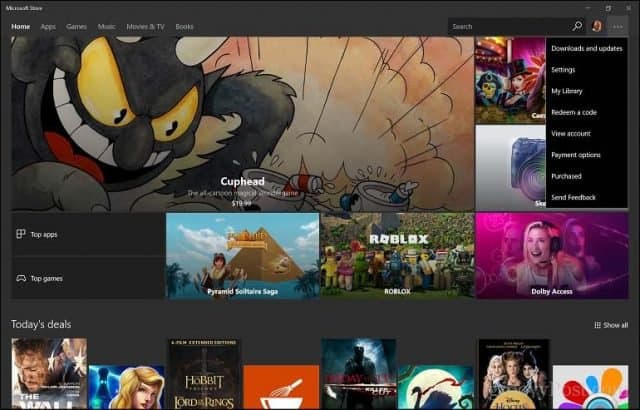
Task: Click the Today's deals heading
Action: (x=41, y=324)
